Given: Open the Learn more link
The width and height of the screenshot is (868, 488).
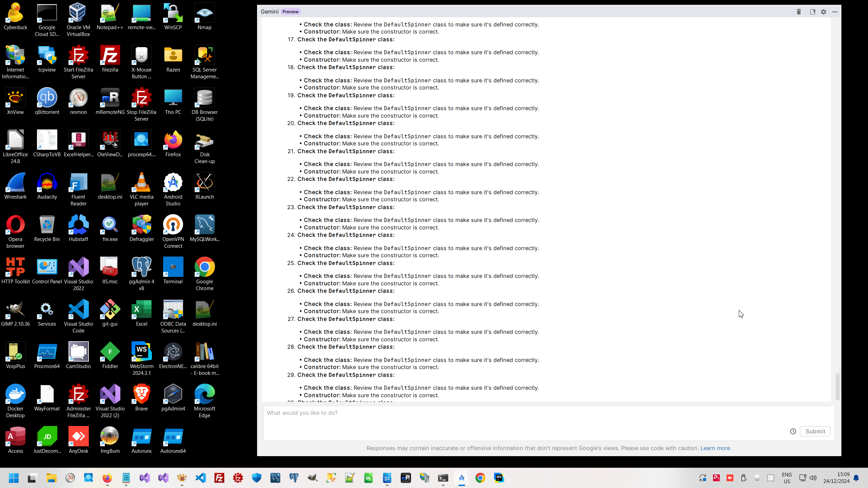Looking at the screenshot, I should click(x=715, y=448).
